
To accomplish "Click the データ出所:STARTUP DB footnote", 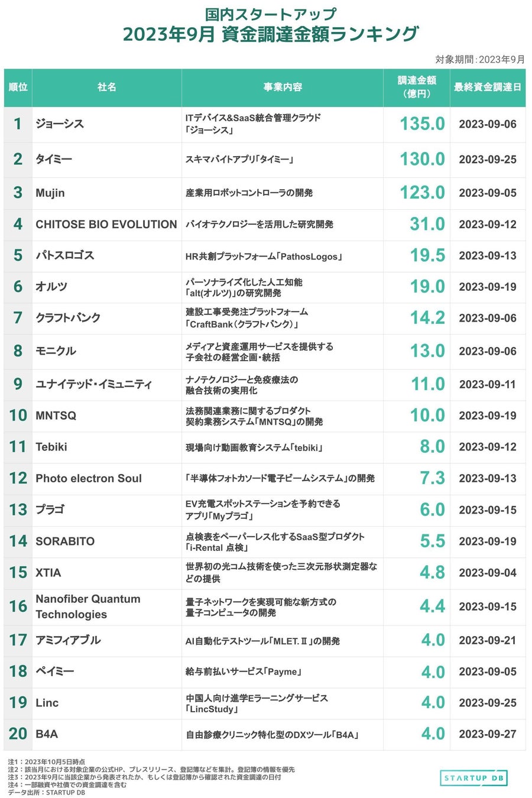I will (46, 793).
